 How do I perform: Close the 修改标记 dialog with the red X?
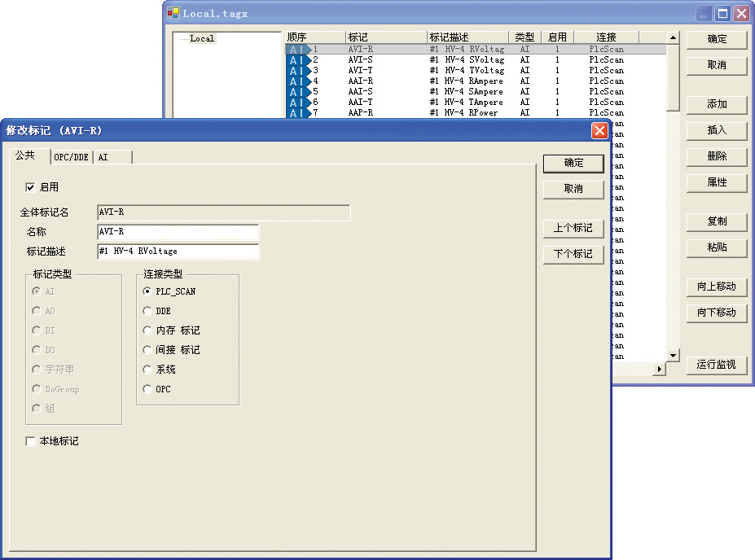point(599,130)
